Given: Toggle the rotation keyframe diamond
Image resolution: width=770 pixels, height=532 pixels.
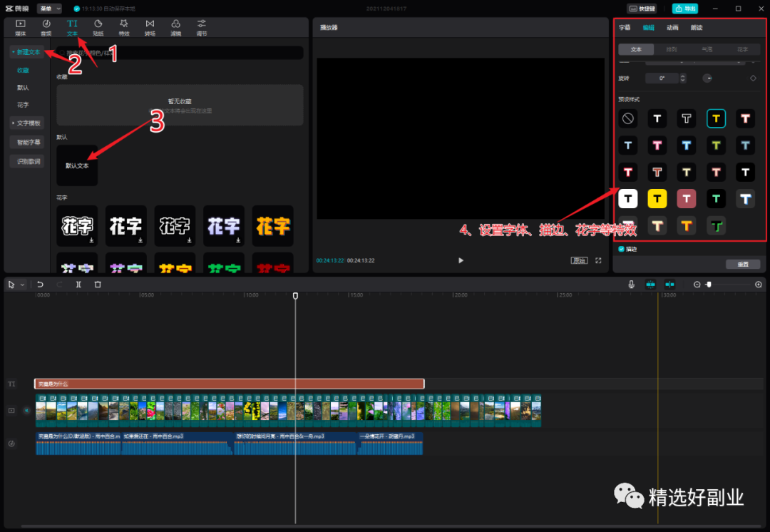Looking at the screenshot, I should [753, 78].
